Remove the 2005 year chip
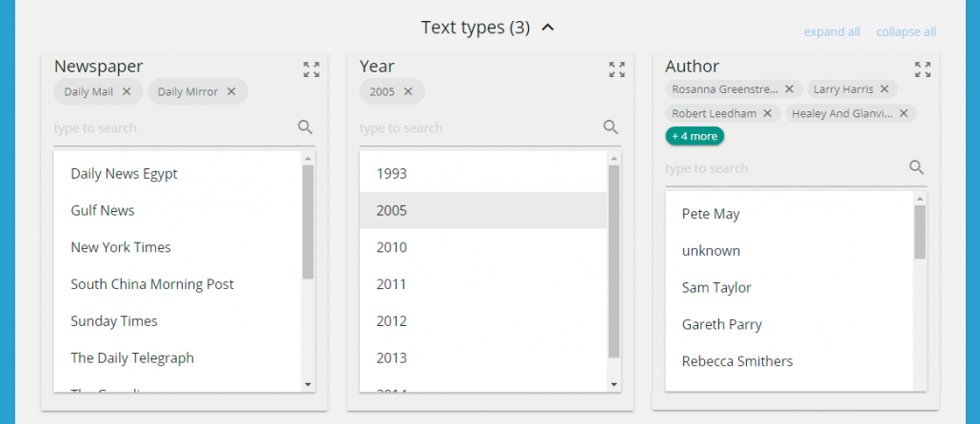This screenshot has width=980, height=424. [x=408, y=92]
